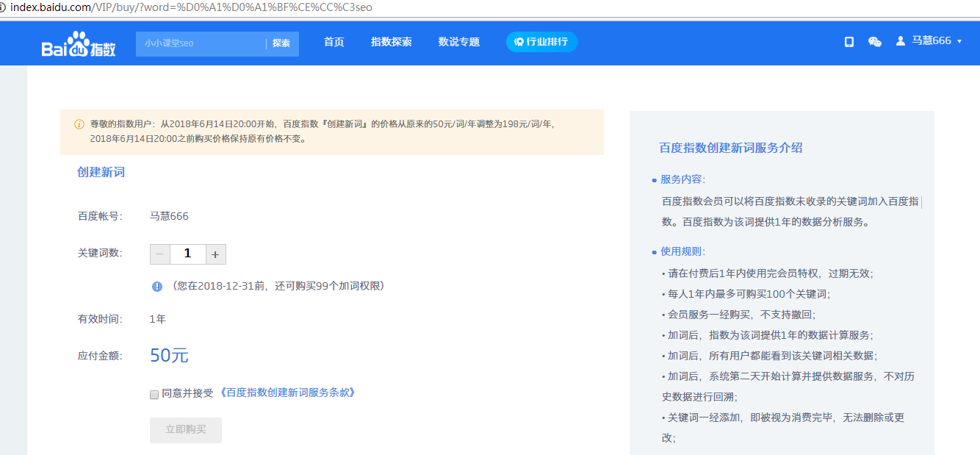Screen dimensions: 980x455
Task: Open 百度指数创建新词服务条款 link
Action: tap(287, 393)
